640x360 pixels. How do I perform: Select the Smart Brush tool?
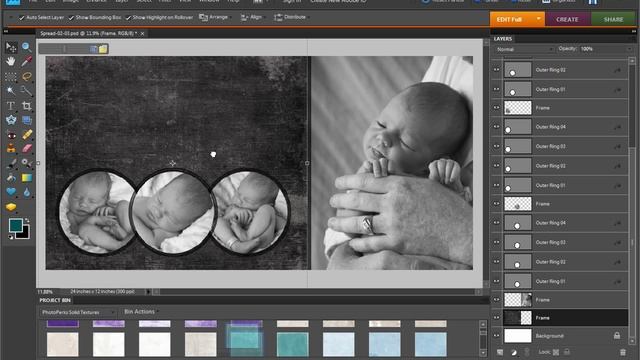27,163
